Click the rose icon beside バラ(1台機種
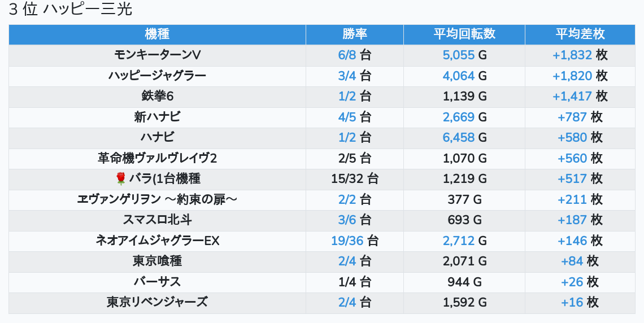 point(120,179)
